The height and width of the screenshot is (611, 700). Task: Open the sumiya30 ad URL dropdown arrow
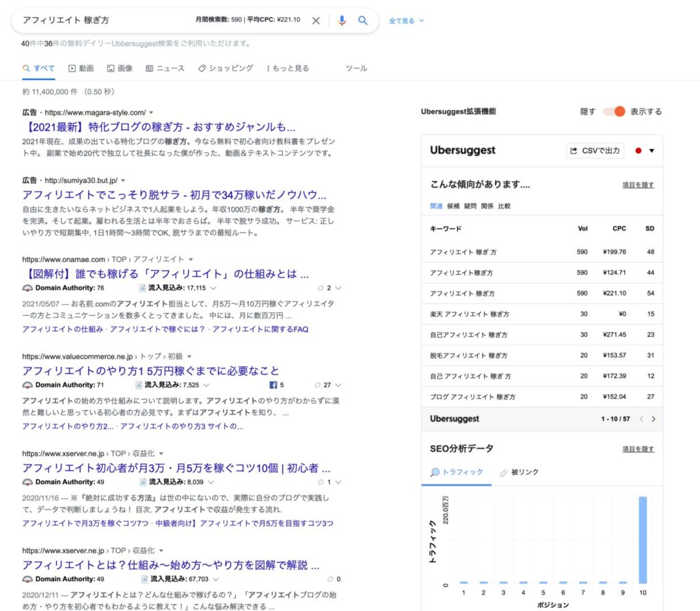tap(123, 180)
